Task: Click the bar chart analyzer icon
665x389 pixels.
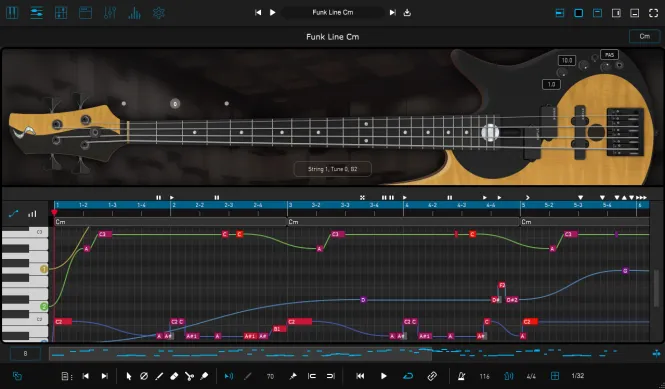Action: coord(134,13)
